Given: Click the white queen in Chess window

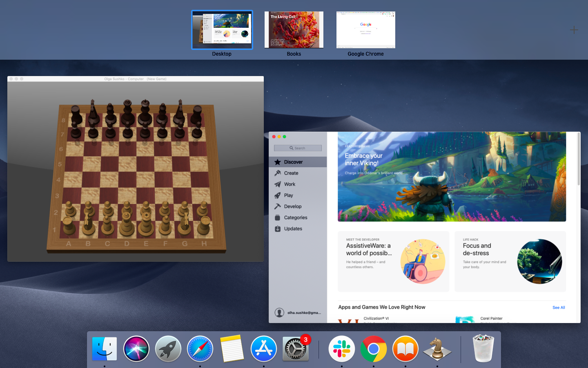Looking at the screenshot, I should pos(126,224).
